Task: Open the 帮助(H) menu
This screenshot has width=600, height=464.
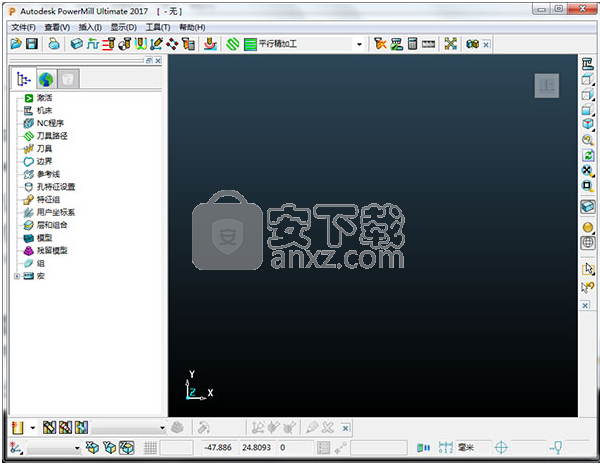Action: click(192, 28)
